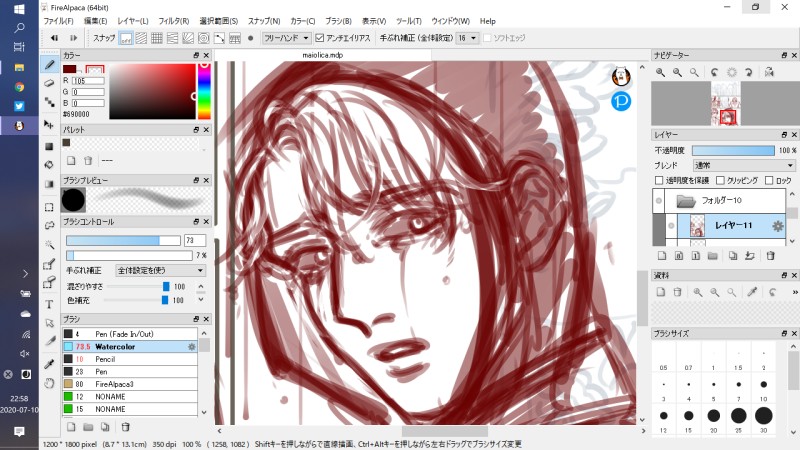Select the Lasso tool

(49, 226)
